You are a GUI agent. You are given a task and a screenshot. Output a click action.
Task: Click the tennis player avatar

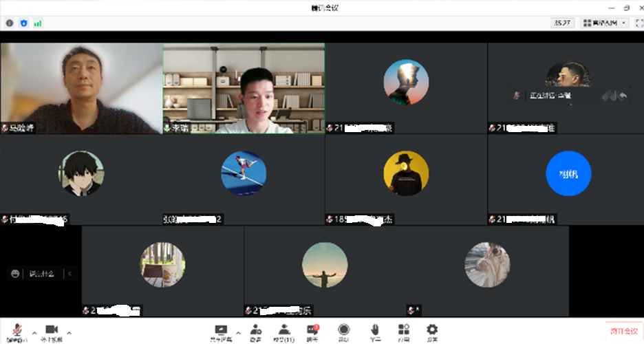pyautogui.click(x=244, y=173)
